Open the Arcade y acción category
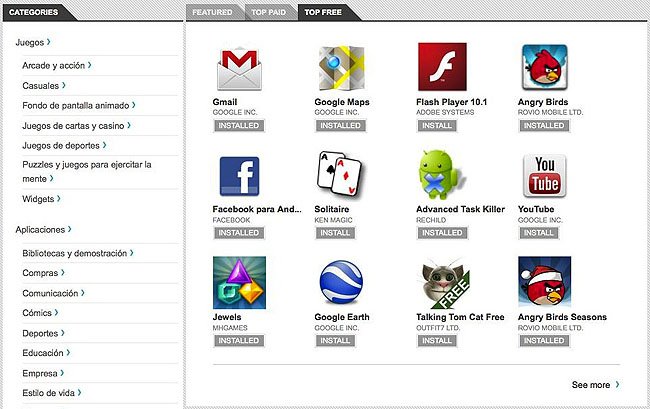This screenshot has height=409, width=650. 57,65
